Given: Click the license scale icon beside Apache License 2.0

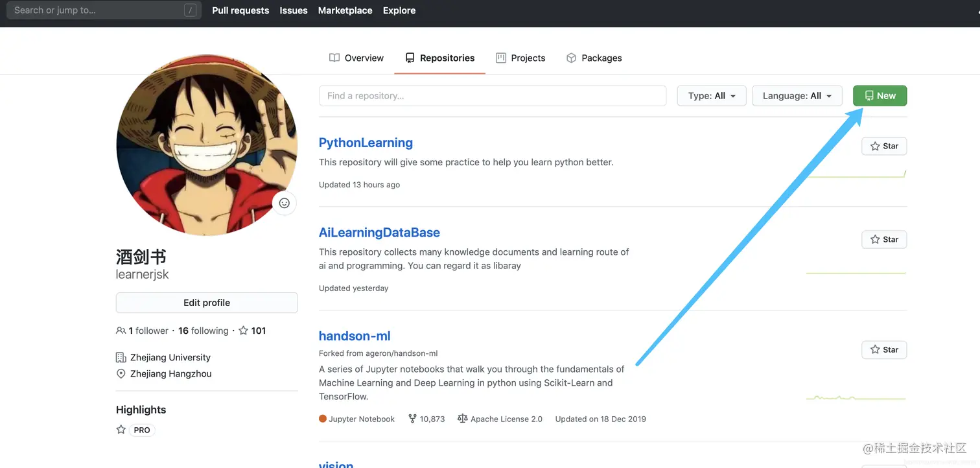Looking at the screenshot, I should tap(462, 419).
